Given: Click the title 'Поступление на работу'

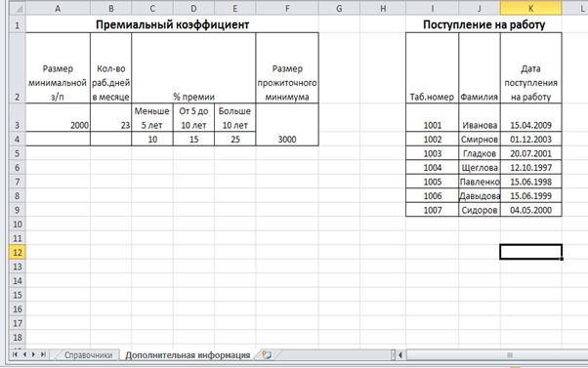Looking at the screenshot, I should (483, 24).
